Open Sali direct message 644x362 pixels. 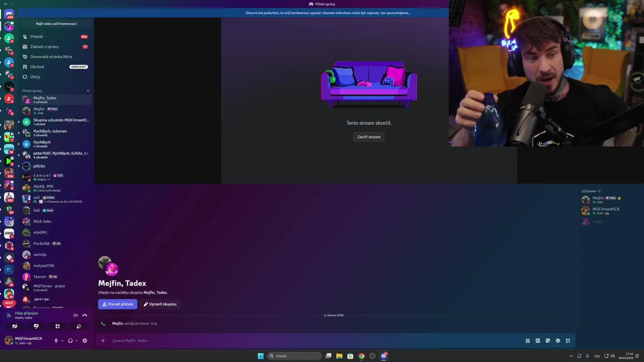56,210
